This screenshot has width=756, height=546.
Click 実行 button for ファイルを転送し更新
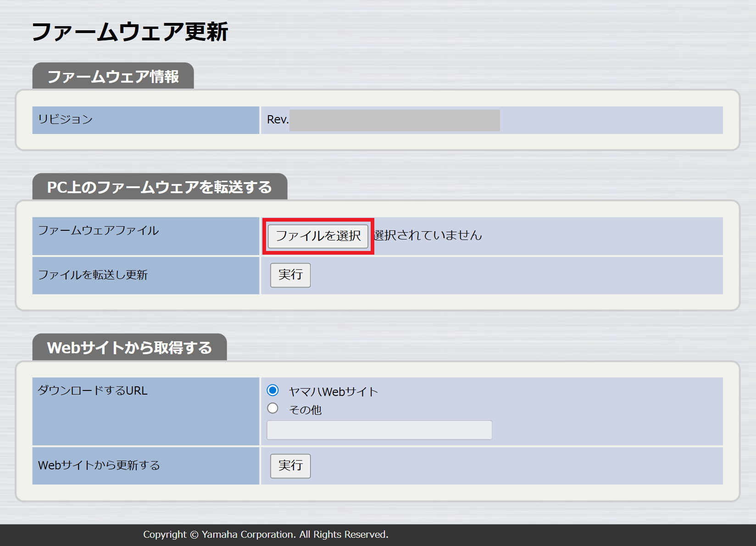pos(290,275)
